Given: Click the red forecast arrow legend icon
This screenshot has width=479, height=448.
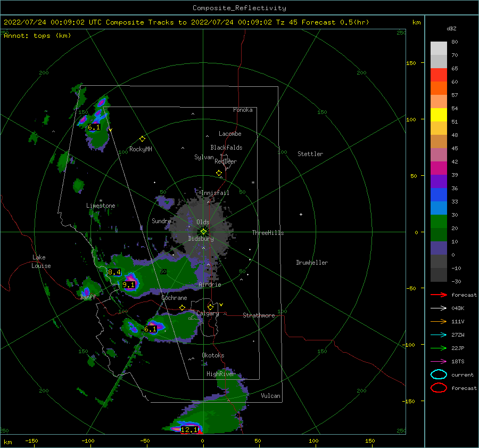Looking at the screenshot, I should (x=439, y=295).
